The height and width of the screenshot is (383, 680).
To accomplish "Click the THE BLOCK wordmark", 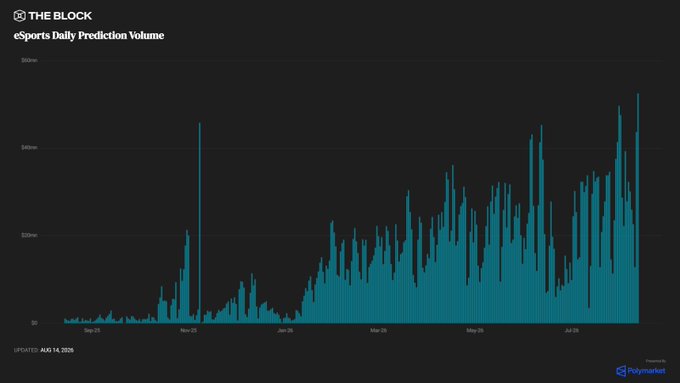I will [60, 16].
